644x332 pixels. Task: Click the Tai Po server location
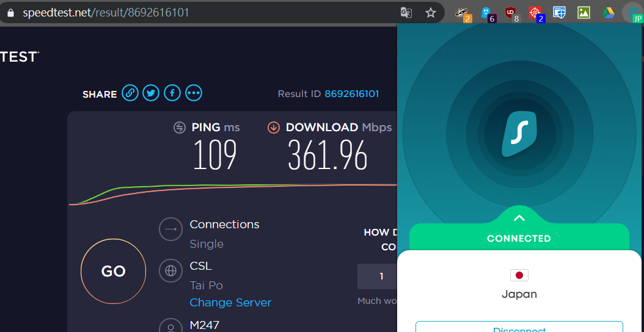pyautogui.click(x=206, y=285)
